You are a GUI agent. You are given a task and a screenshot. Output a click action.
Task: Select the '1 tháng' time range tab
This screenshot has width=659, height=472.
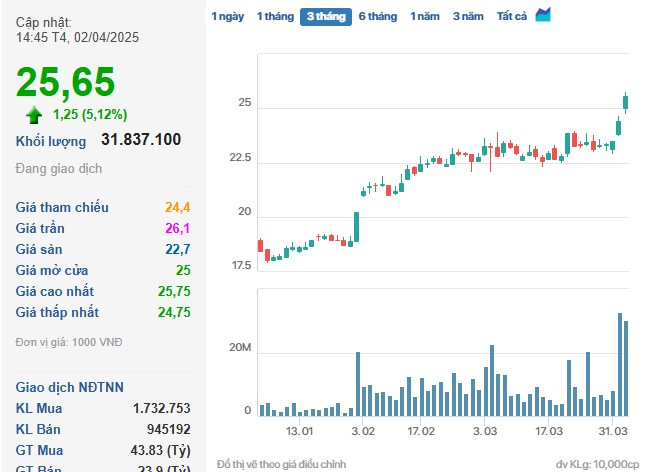(275, 16)
